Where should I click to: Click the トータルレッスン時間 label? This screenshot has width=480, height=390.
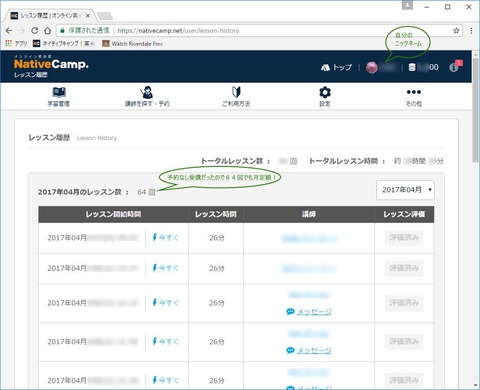pyautogui.click(x=347, y=161)
